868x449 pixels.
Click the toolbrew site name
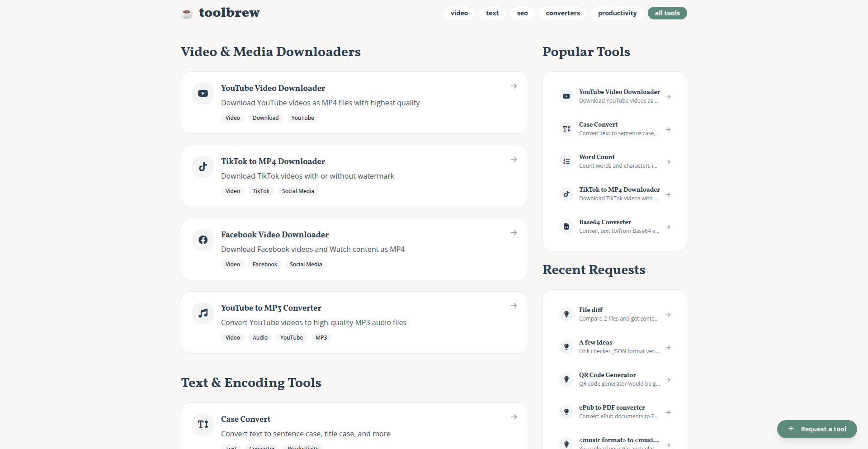(229, 13)
